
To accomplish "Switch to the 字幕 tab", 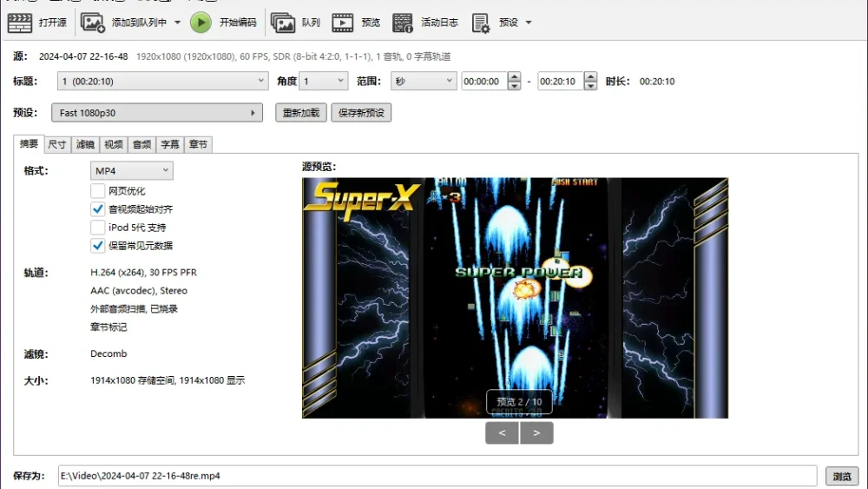I will 170,144.
